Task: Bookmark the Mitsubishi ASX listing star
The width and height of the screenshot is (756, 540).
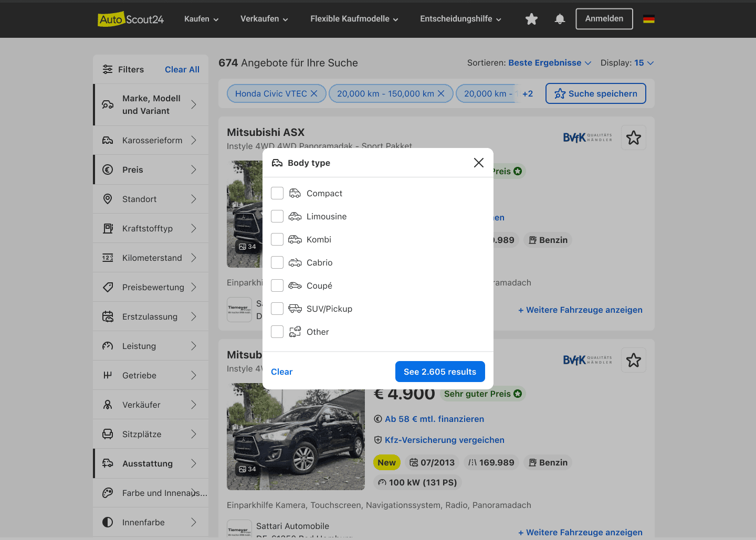Action: pyautogui.click(x=633, y=137)
